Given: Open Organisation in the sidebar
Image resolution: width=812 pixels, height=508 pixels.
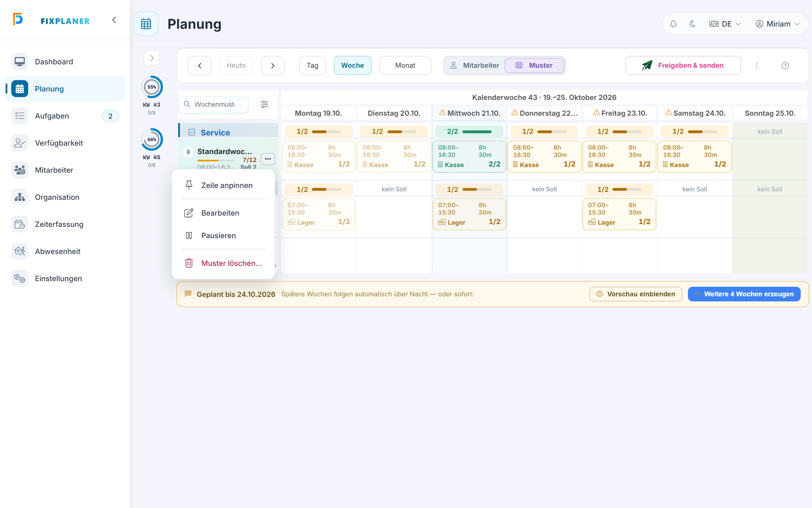Looking at the screenshot, I should click(x=65, y=197).
